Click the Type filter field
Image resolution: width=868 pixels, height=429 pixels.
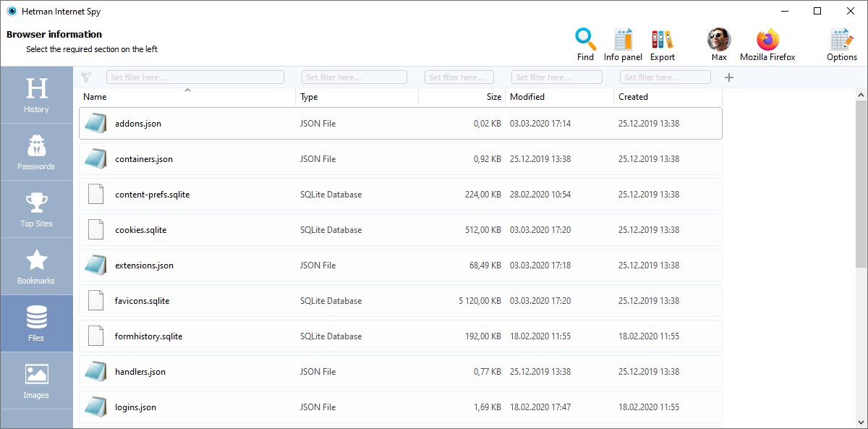pyautogui.click(x=354, y=77)
